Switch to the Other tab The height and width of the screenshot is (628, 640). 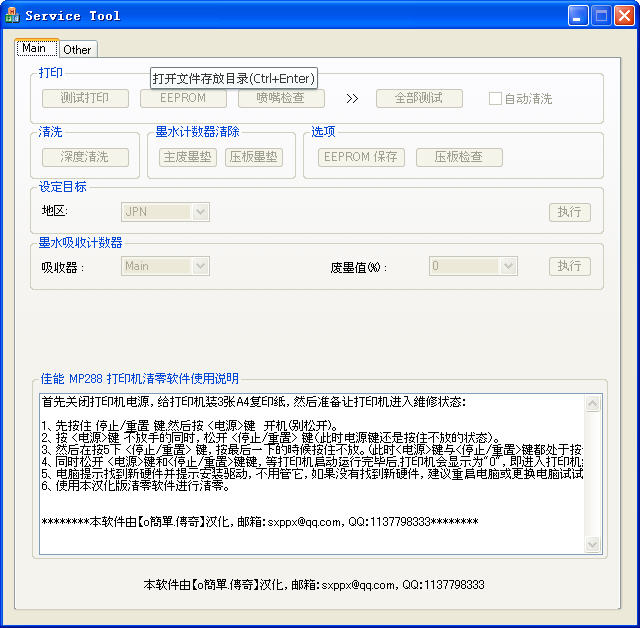pyautogui.click(x=77, y=49)
